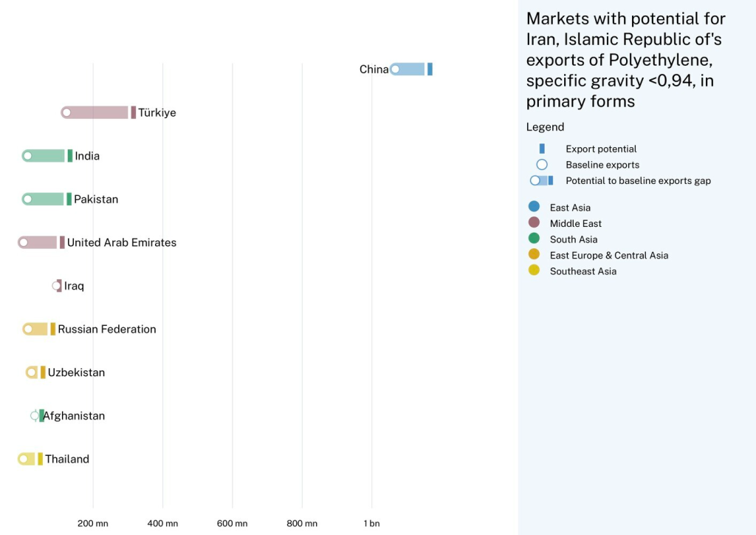Select Türkiye's baseline exports circle
756x535 pixels.
pos(66,112)
